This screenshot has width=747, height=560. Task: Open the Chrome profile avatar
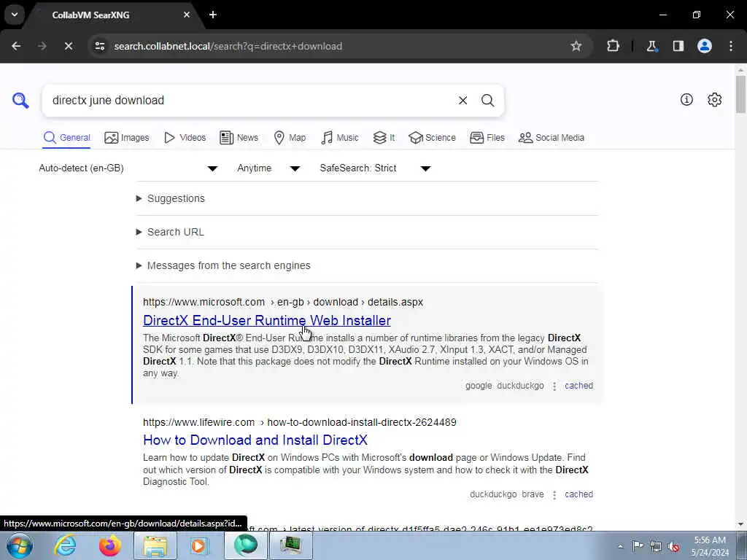pyautogui.click(x=705, y=46)
